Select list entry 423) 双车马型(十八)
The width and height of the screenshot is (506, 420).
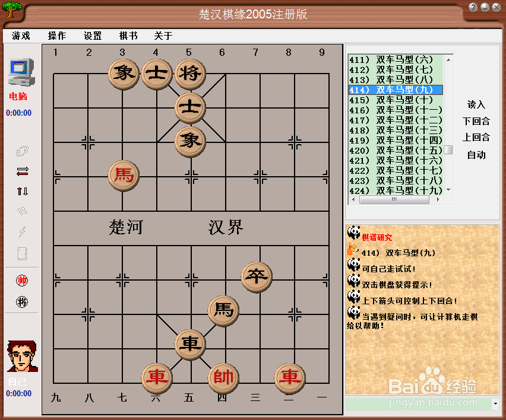point(396,181)
